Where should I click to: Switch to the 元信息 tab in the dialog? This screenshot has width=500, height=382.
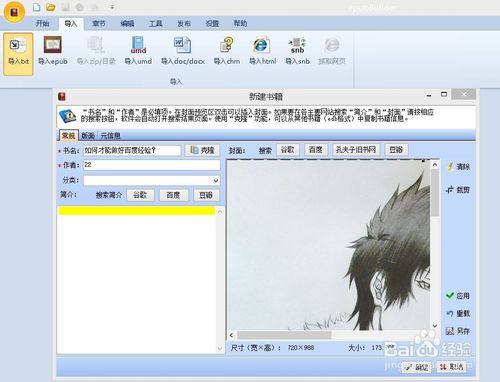tap(110, 136)
